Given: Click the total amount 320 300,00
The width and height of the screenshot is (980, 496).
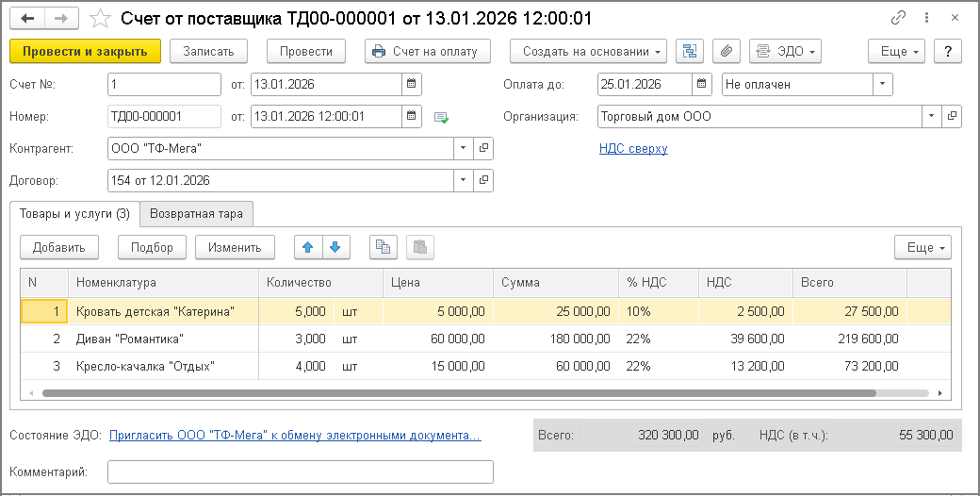Looking at the screenshot, I should click(642, 435).
